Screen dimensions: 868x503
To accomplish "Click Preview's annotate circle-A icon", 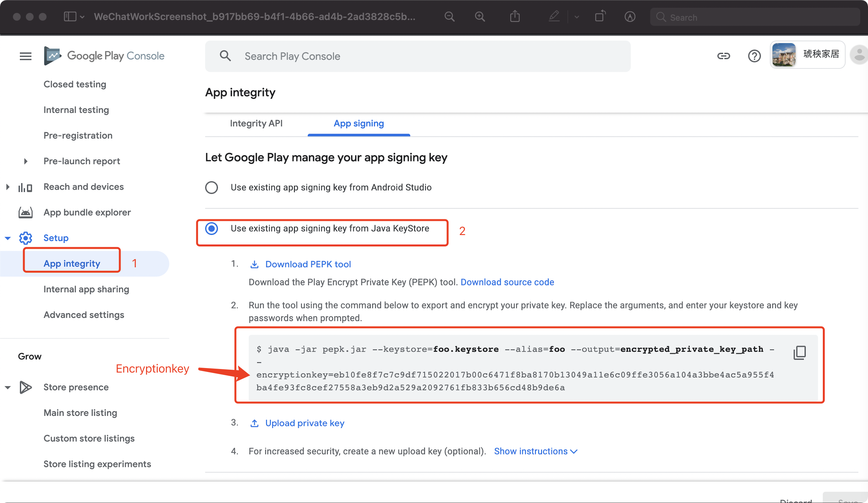I will tap(630, 16).
